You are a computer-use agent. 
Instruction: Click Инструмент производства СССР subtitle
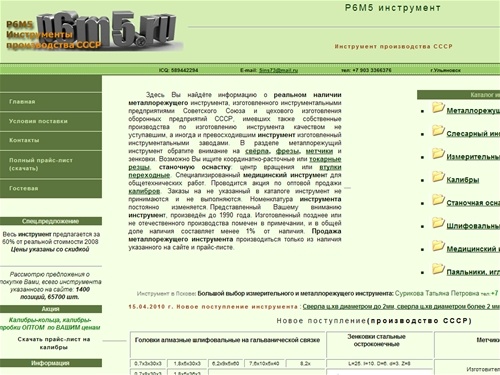pos(394,47)
